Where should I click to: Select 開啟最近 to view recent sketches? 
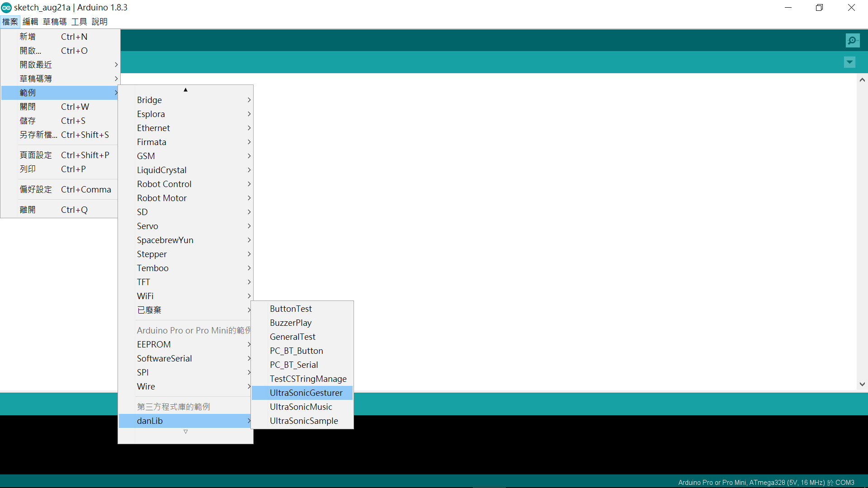point(36,64)
